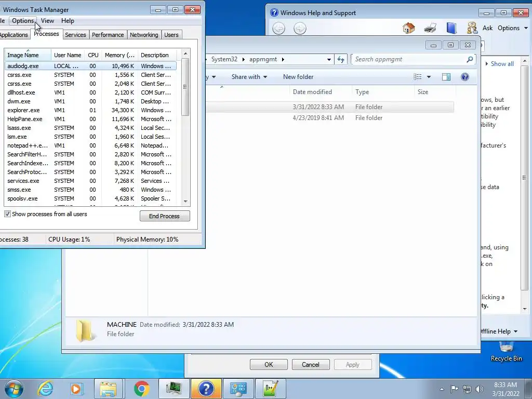
Task: Open the Help and Support home icon
Action: click(408, 28)
